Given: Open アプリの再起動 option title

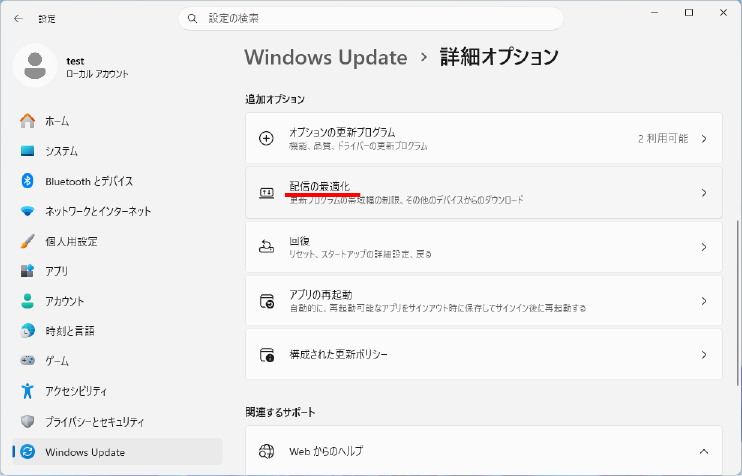Looking at the screenshot, I should [x=321, y=295].
